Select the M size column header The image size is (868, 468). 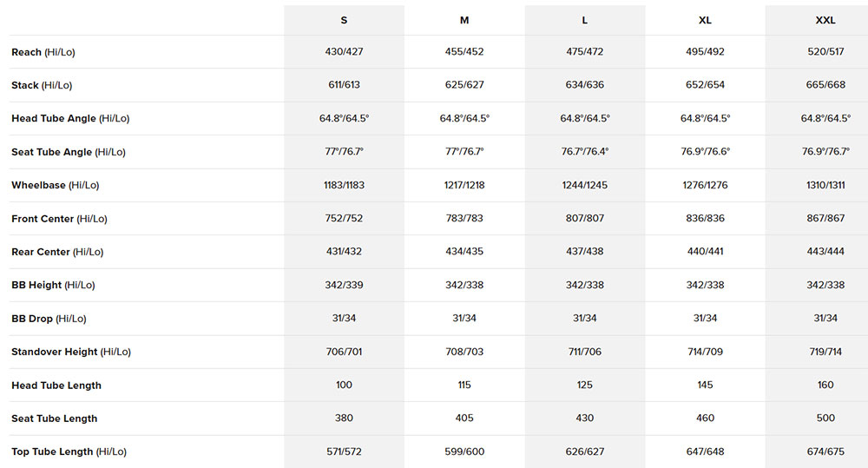coord(464,20)
